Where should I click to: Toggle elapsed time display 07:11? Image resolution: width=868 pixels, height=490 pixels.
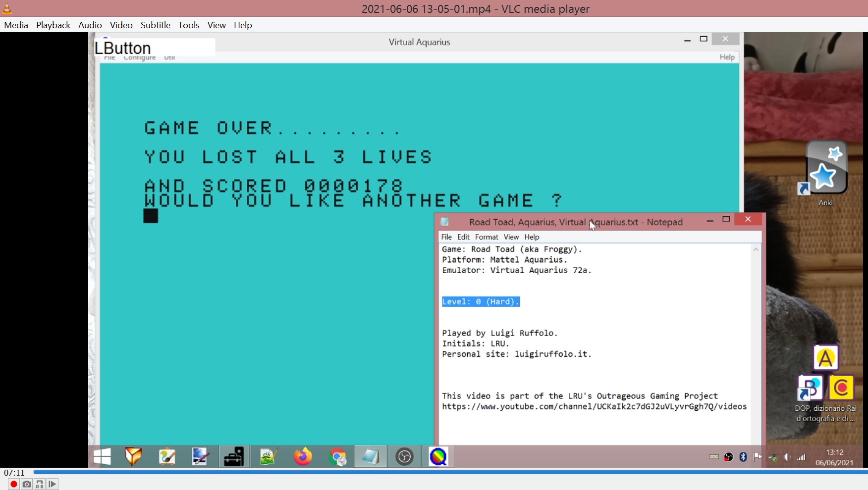tap(14, 473)
